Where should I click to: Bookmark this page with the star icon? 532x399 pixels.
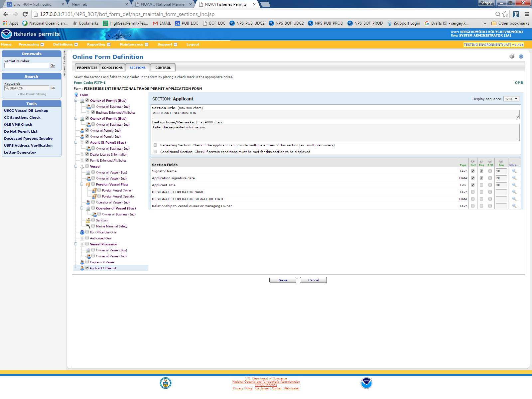point(505,14)
